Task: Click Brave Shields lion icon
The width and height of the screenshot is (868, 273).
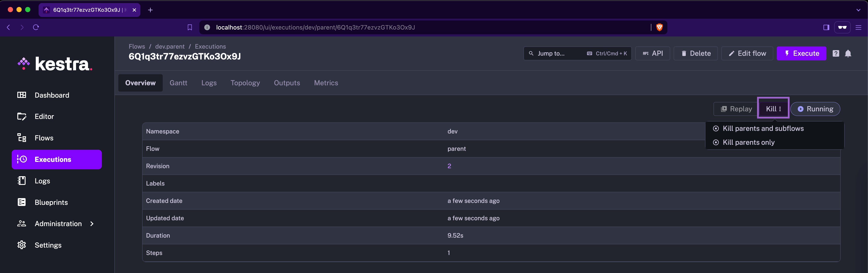Action: click(659, 27)
